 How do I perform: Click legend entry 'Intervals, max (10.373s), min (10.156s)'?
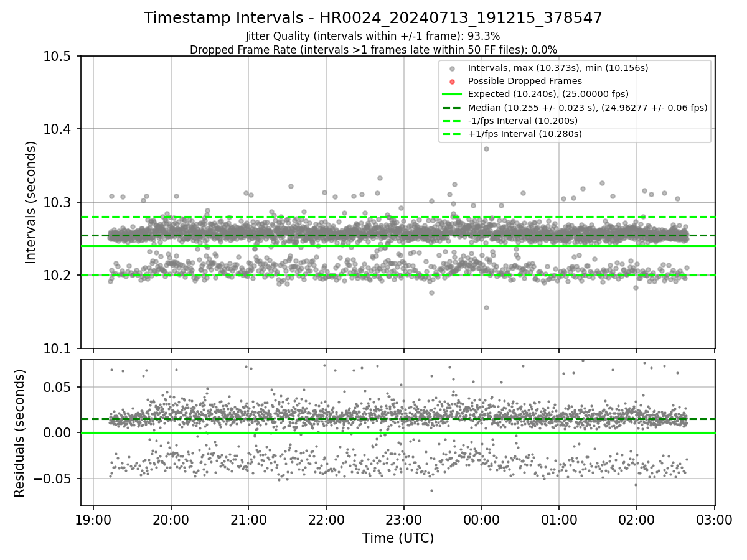[558, 68]
